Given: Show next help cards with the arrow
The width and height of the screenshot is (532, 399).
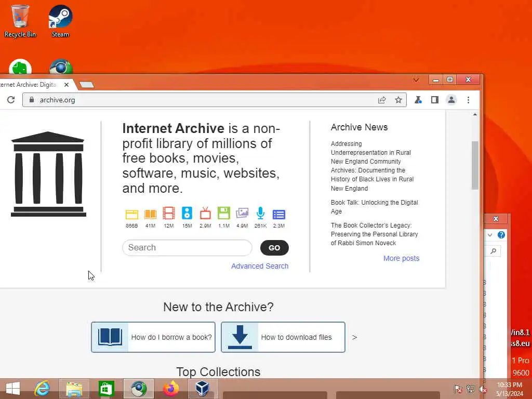Looking at the screenshot, I should coord(354,337).
